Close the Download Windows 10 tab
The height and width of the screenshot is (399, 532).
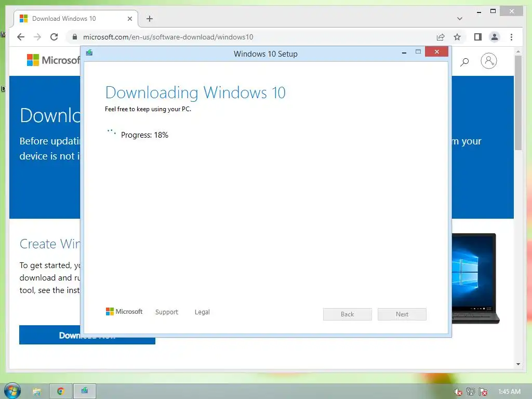pos(129,19)
